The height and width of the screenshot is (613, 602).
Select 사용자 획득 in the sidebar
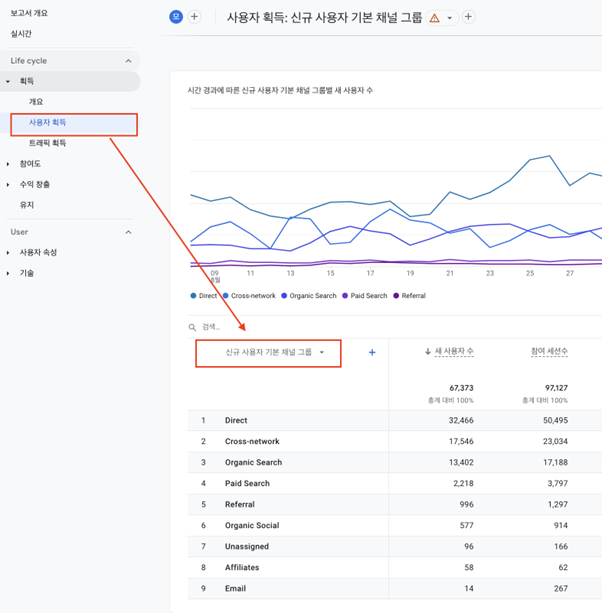point(47,122)
